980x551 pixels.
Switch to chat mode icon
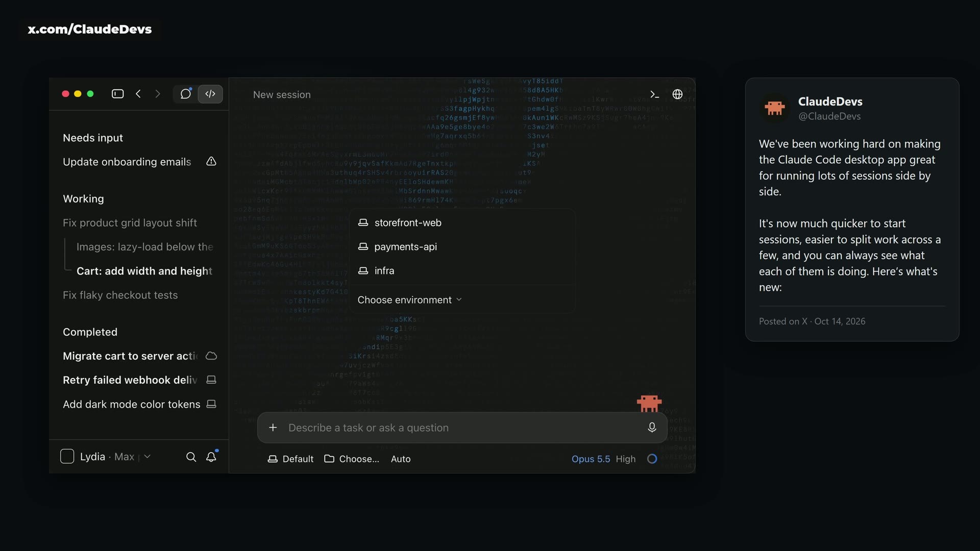(186, 94)
